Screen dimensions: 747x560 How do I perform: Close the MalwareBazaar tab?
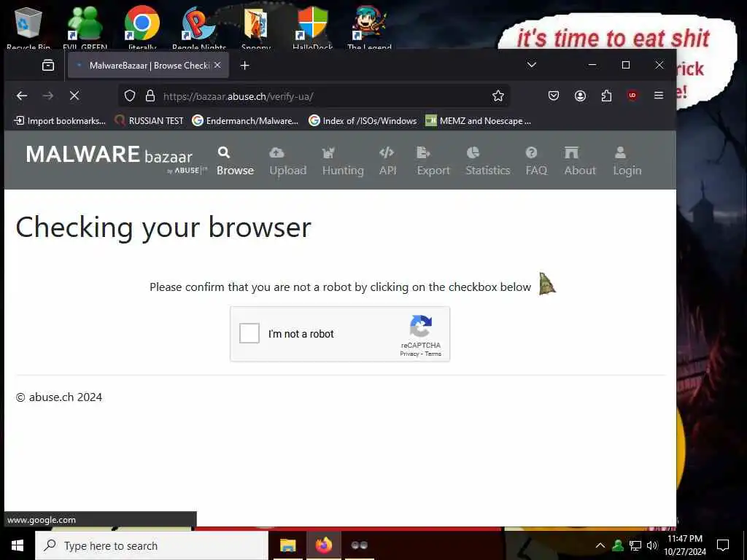217,65
